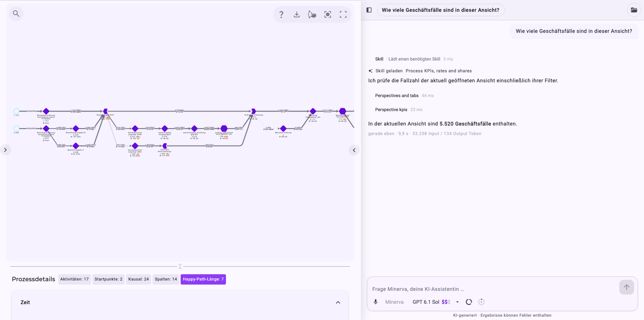Enter fullscreen mode for the process map
The width and height of the screenshot is (644, 320).
(x=343, y=14)
